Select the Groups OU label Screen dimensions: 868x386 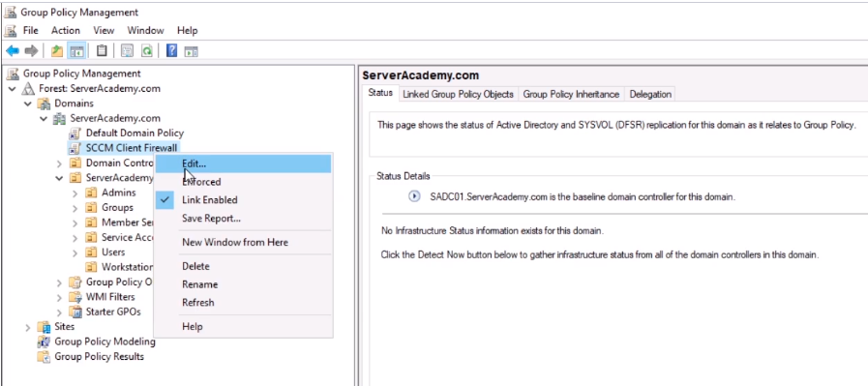[117, 208]
